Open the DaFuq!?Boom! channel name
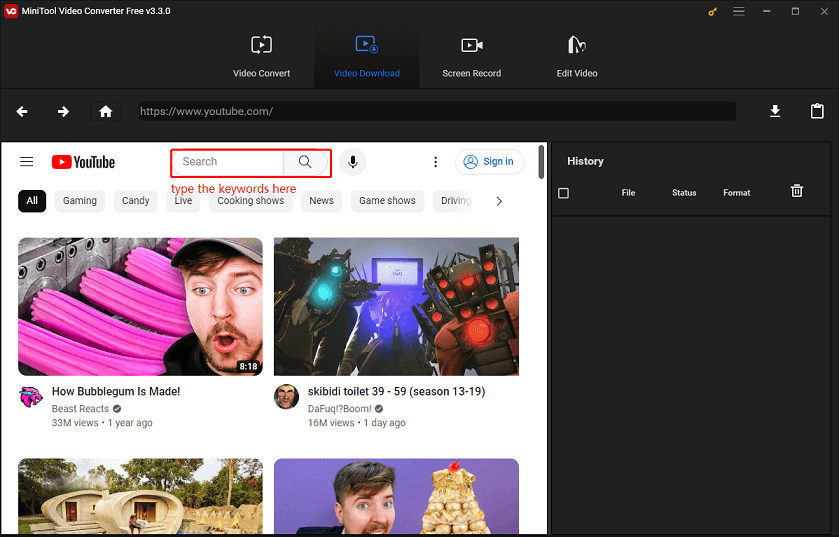This screenshot has width=839, height=537. point(339,409)
